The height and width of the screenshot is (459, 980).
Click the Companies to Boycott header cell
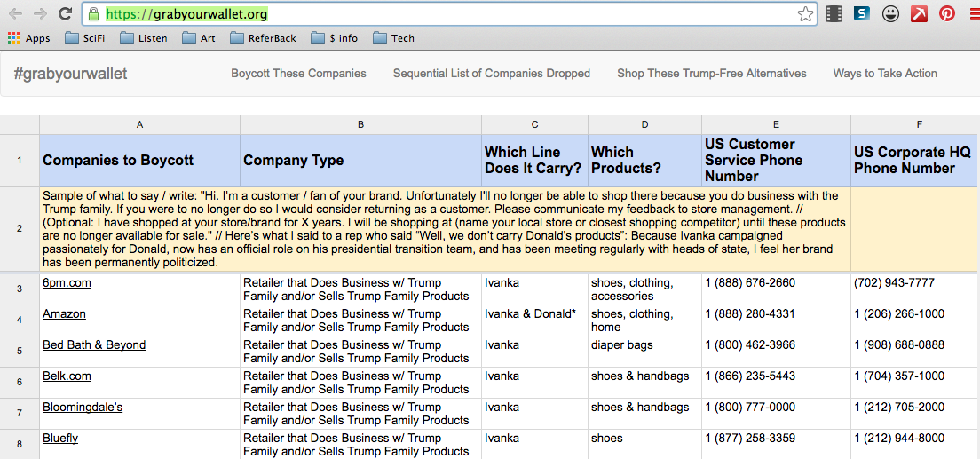tap(139, 160)
